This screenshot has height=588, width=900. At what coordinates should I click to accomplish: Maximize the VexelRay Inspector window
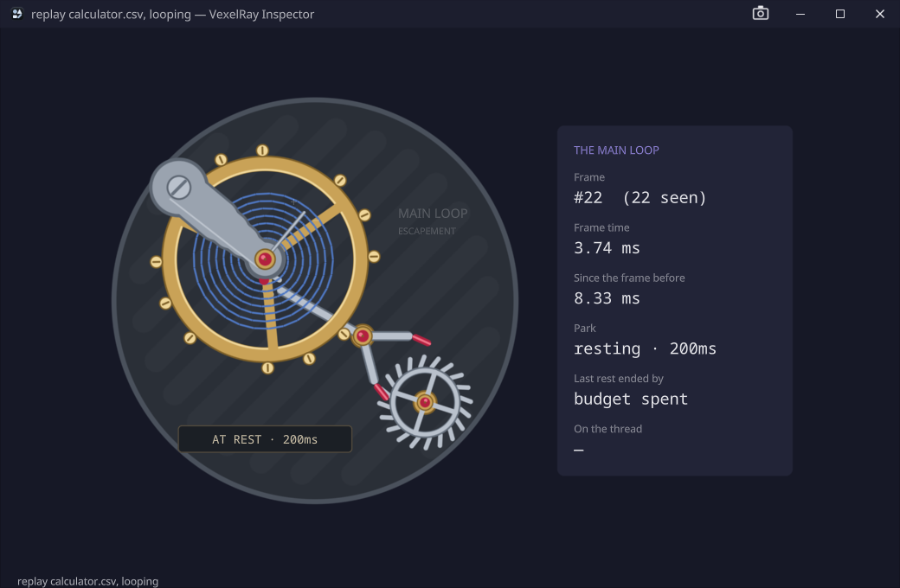coord(839,14)
